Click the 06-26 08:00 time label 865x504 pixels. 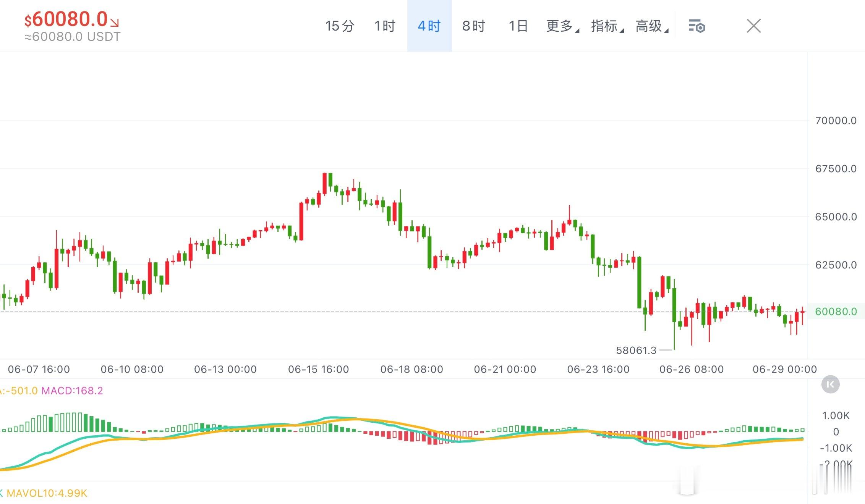coord(692,369)
